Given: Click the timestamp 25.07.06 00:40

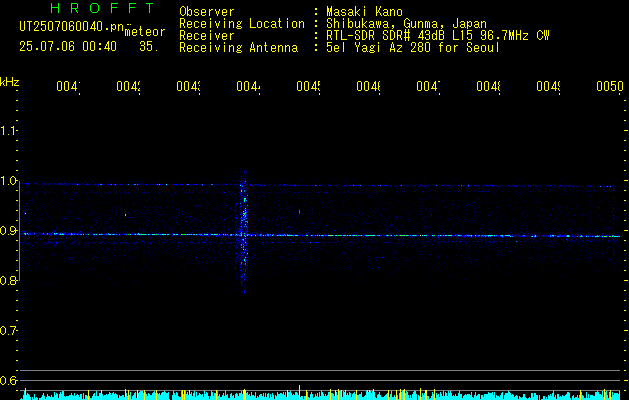Looking at the screenshot, I should tap(68, 47).
